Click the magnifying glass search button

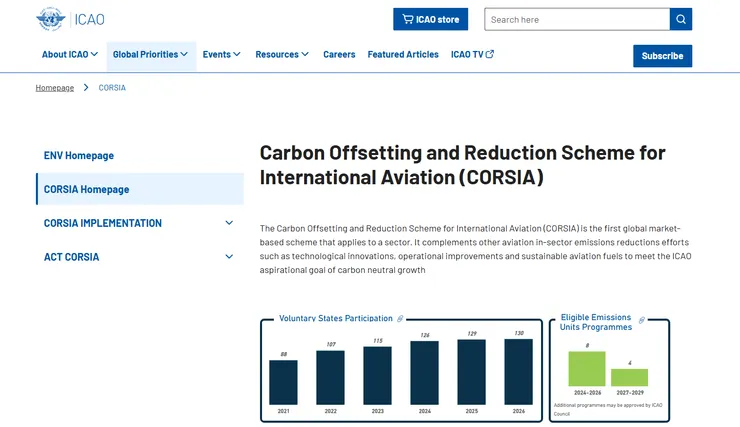click(681, 19)
